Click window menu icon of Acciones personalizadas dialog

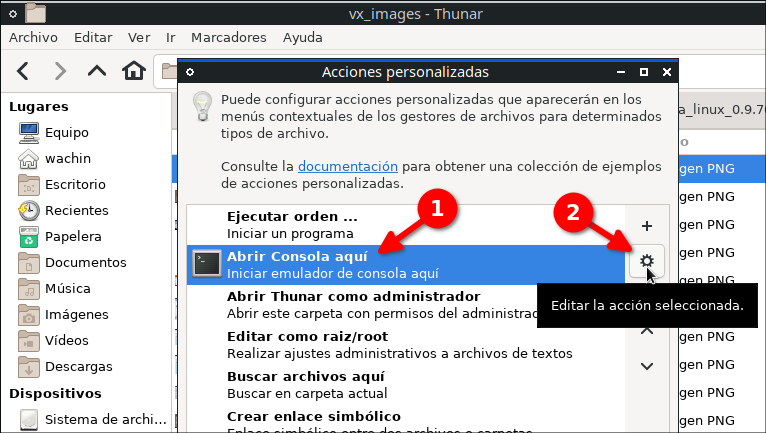(190, 72)
